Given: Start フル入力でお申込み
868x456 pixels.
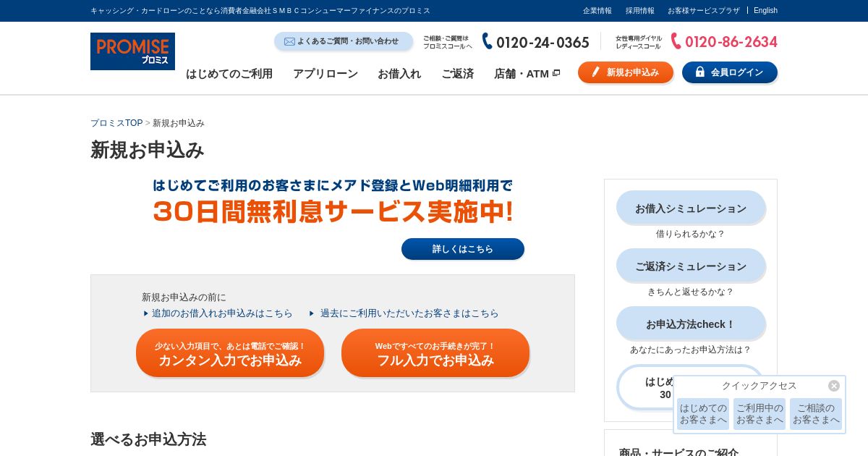Looking at the screenshot, I should pyautogui.click(x=435, y=353).
